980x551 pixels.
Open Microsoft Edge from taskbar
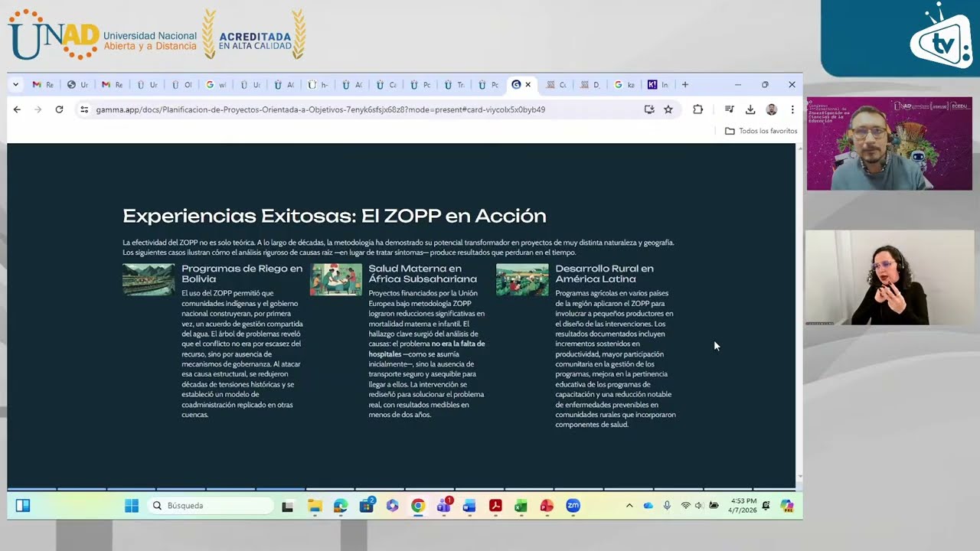pyautogui.click(x=341, y=506)
